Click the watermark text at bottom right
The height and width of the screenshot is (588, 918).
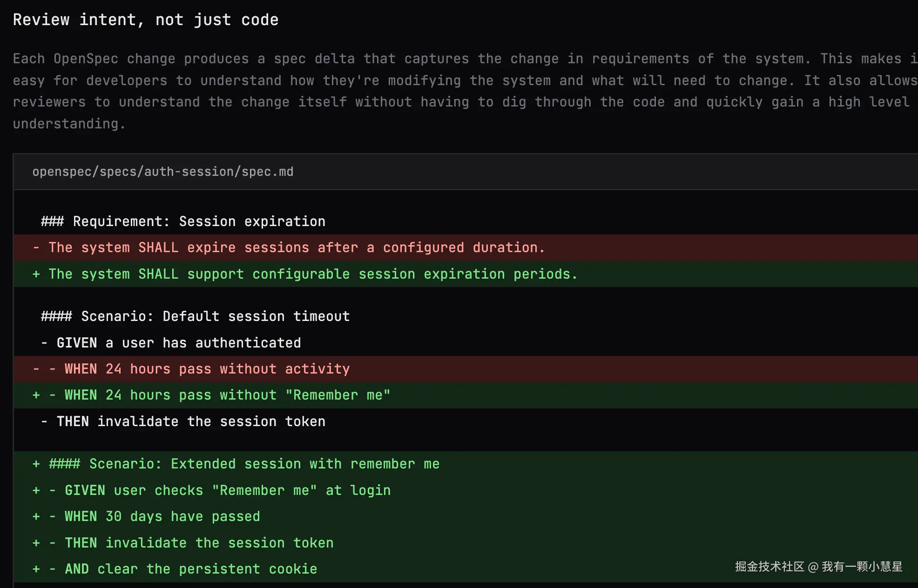[818, 567]
